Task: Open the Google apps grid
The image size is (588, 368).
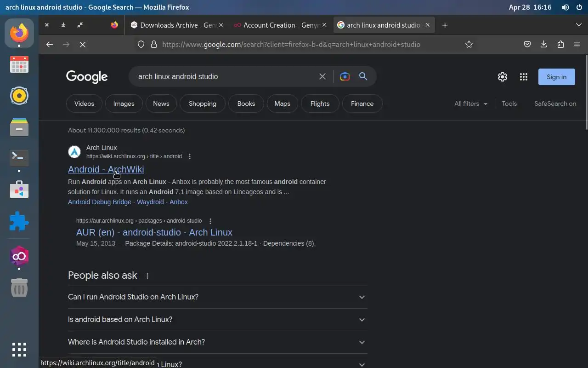Action: pos(524,77)
